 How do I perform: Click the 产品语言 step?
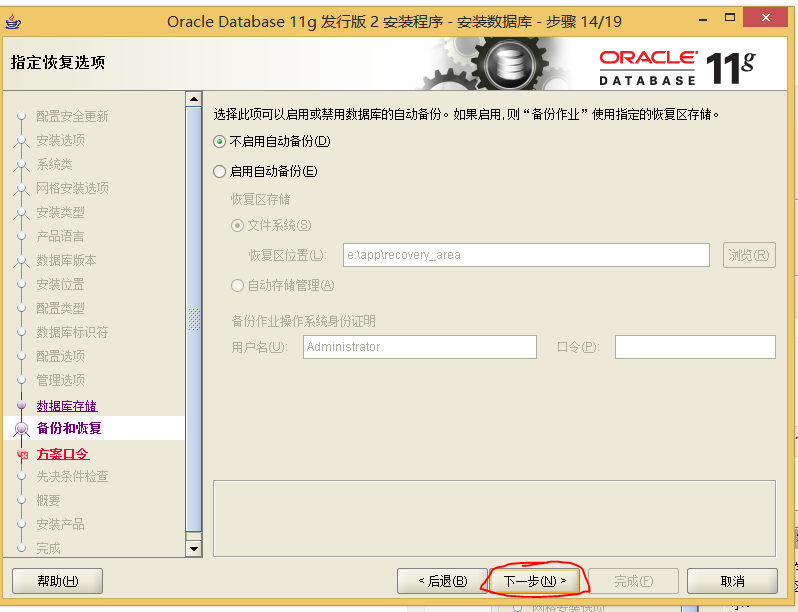coord(60,236)
